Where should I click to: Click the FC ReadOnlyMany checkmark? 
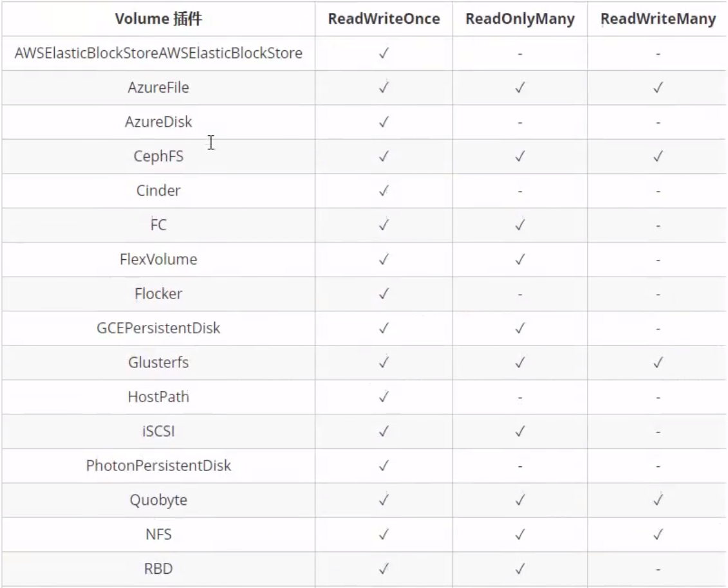tap(520, 225)
